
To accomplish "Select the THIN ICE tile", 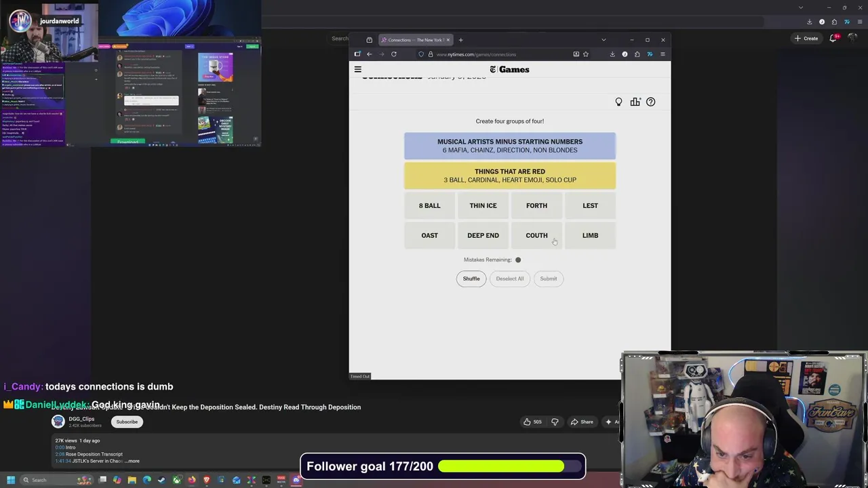I will coord(483,205).
